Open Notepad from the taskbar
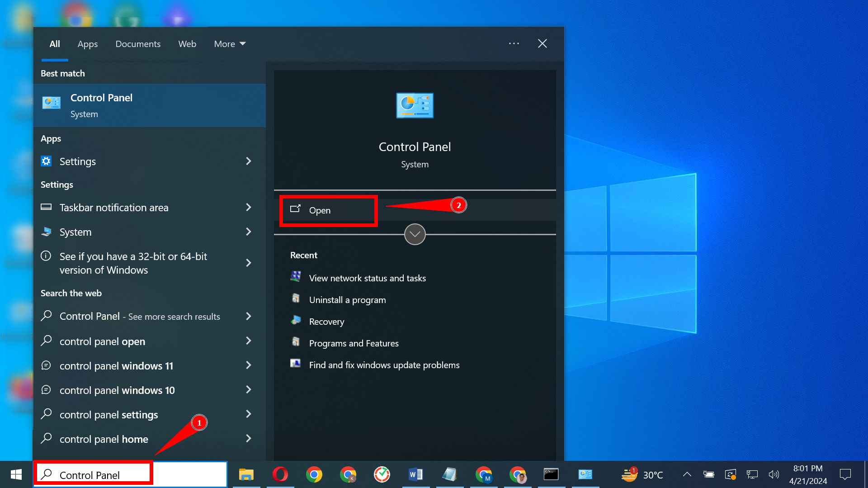The width and height of the screenshot is (868, 488). [x=450, y=474]
